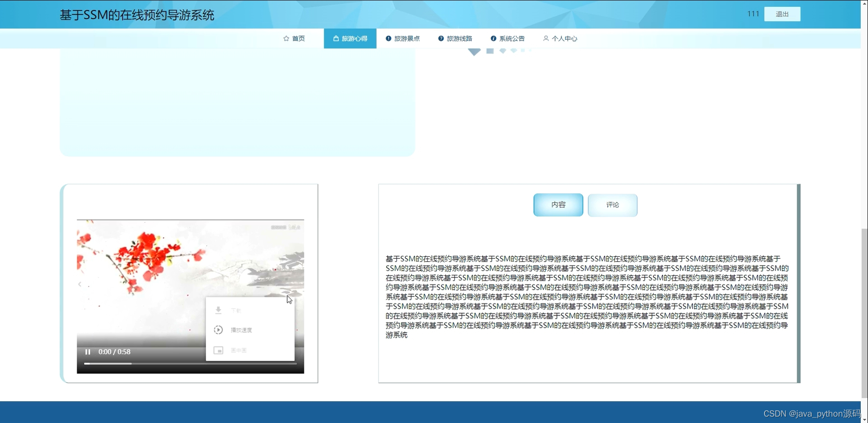This screenshot has height=423, width=868.
Task: Click the picture-in-picture icon in video menu
Action: click(x=218, y=350)
